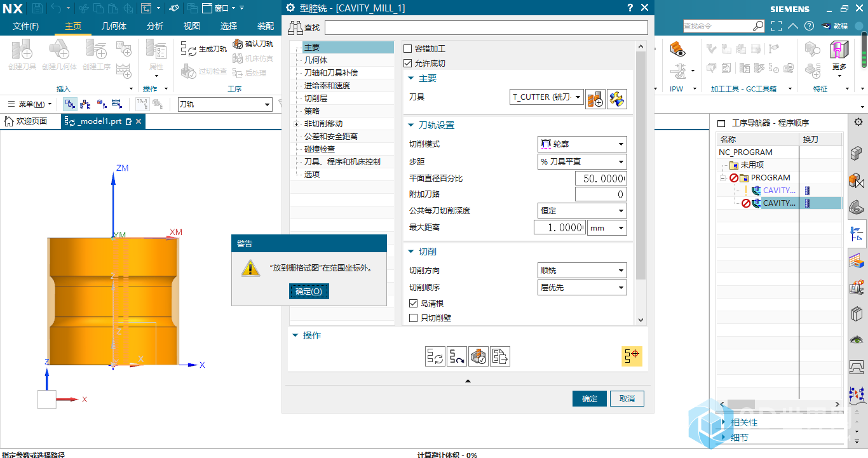868x458 pixels.
Task: Click the home icon of the 欢迎页面 tab
Action: click(9, 121)
